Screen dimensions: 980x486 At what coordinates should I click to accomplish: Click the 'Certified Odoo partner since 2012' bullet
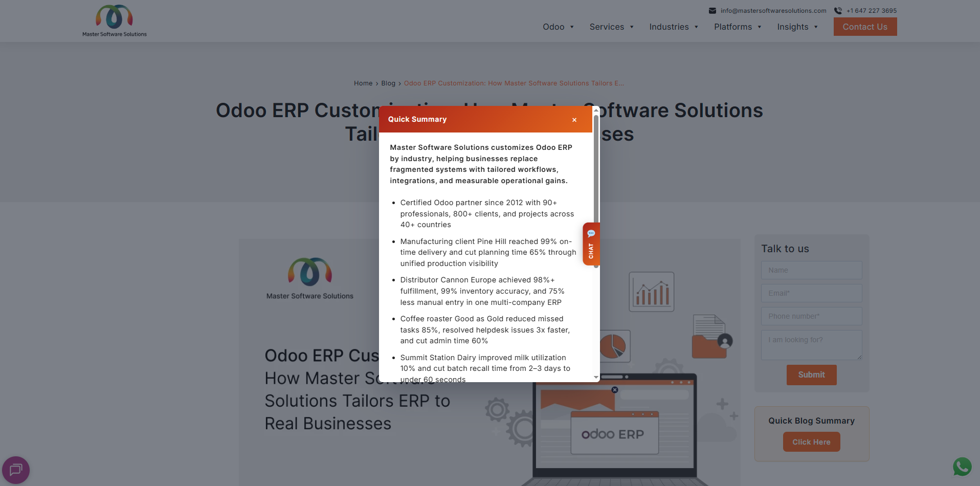pos(487,214)
